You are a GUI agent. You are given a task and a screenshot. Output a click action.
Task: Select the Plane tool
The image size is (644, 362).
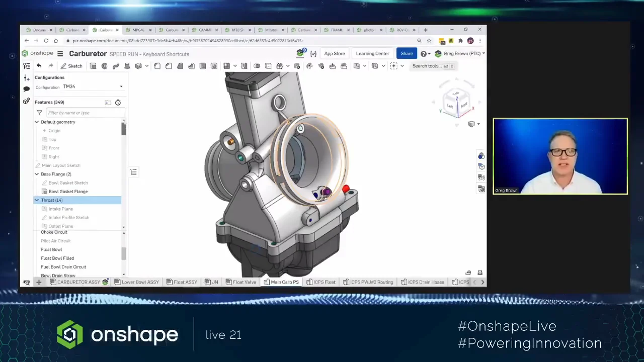coord(357,66)
